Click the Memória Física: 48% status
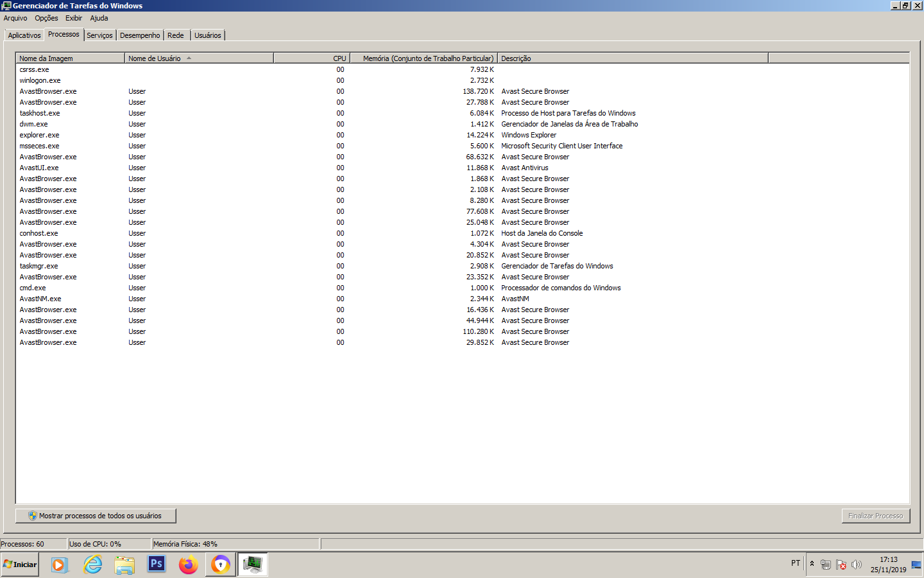This screenshot has height=578, width=924. pos(235,544)
